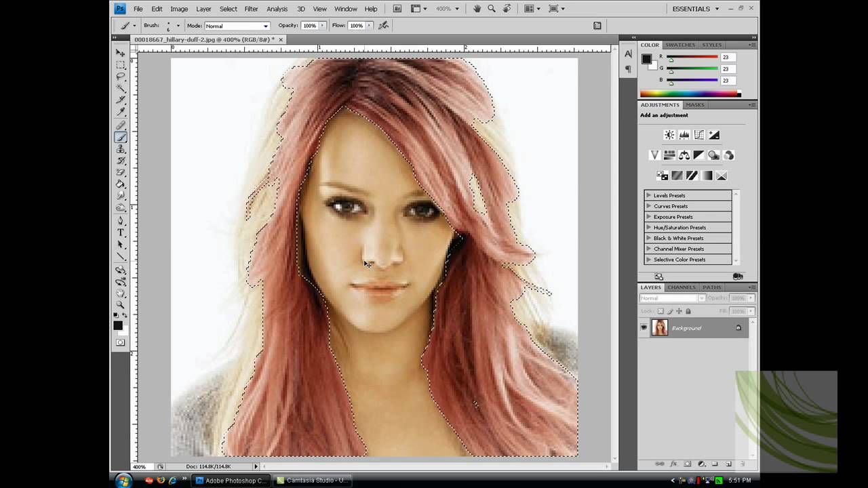Add a Black & White adjustment

click(x=699, y=155)
